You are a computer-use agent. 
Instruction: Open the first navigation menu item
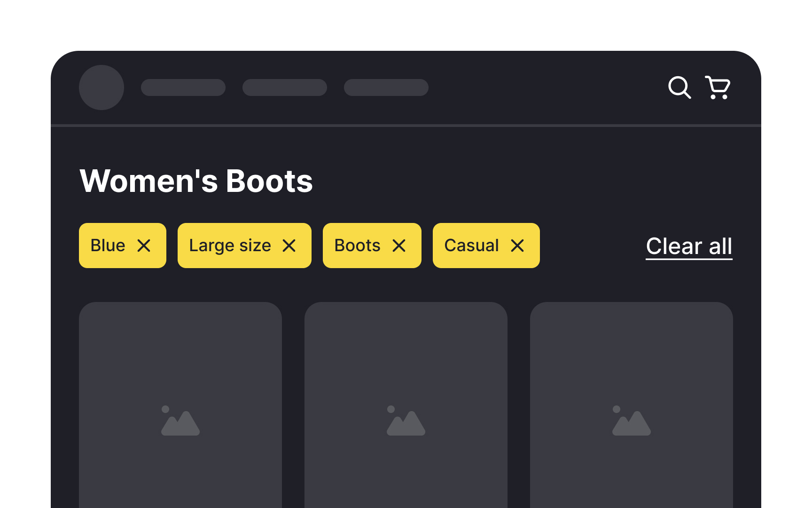click(x=183, y=87)
